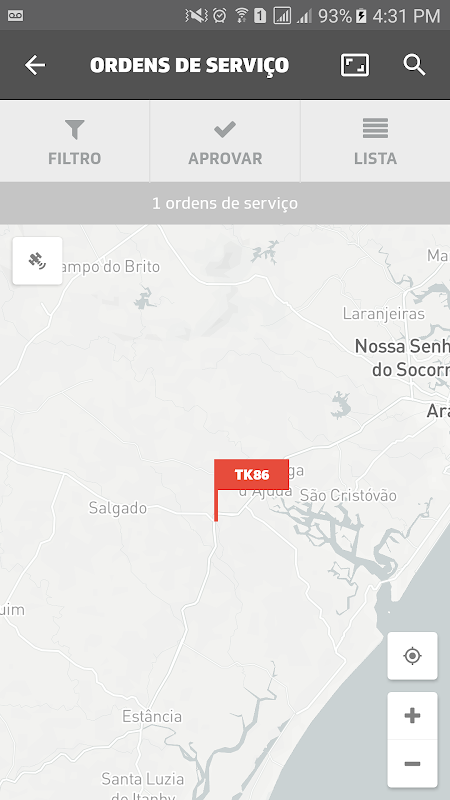450x800 pixels.
Task: Tap the list lines icon
Action: tap(376, 129)
